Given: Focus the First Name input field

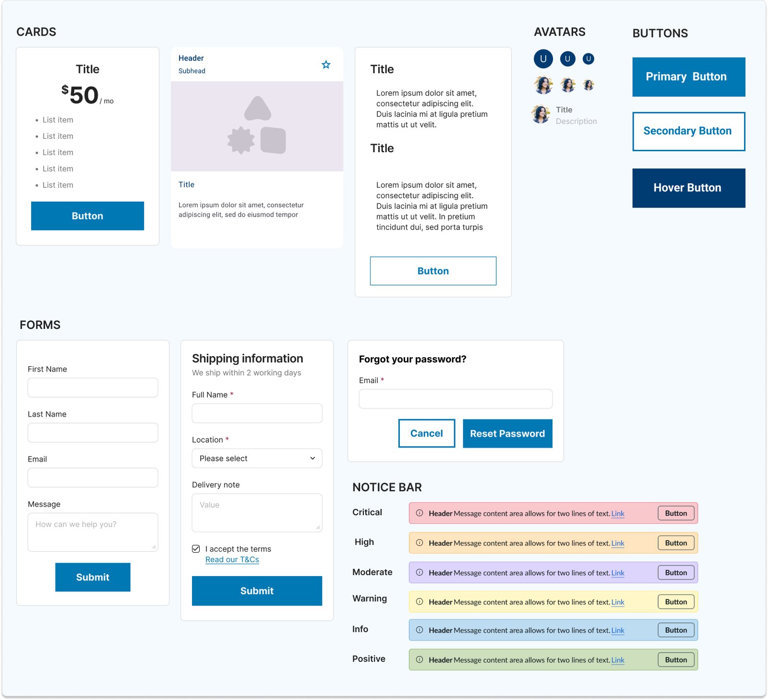Looking at the screenshot, I should point(93,388).
